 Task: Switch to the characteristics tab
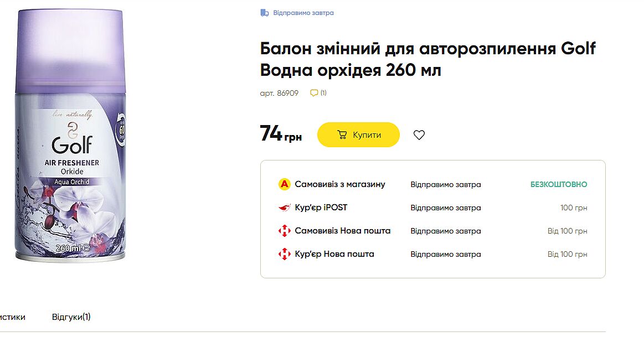pos(12,317)
